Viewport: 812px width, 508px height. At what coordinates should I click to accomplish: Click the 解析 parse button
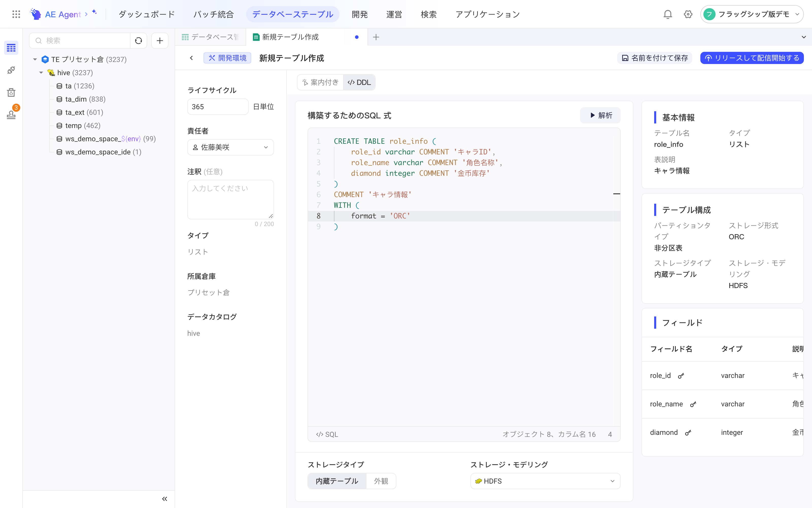tap(600, 115)
